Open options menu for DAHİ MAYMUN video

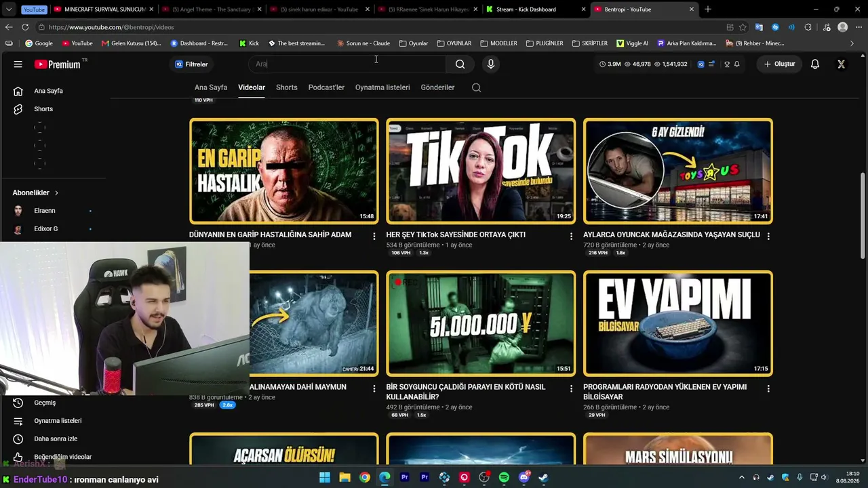click(374, 388)
